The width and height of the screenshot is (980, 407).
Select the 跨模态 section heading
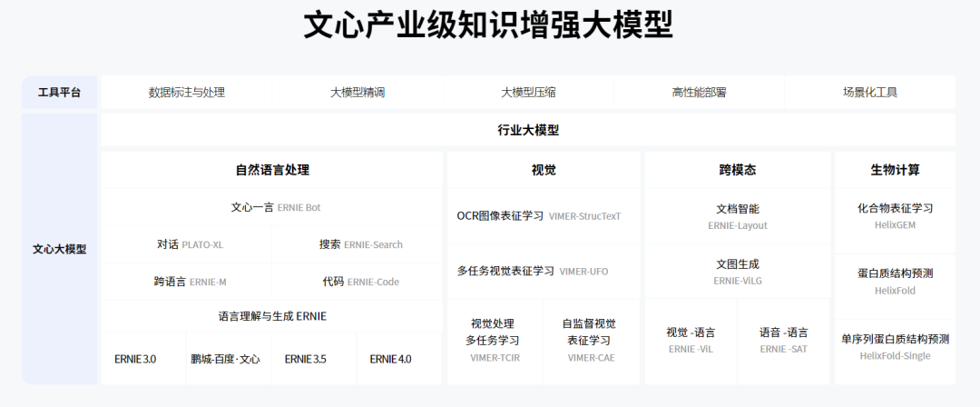point(738,170)
